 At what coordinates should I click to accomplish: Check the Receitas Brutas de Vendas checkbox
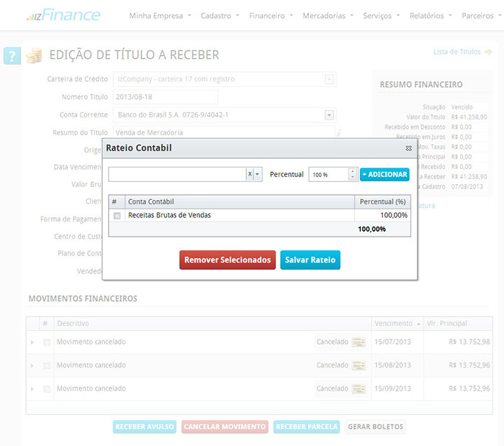pos(117,215)
